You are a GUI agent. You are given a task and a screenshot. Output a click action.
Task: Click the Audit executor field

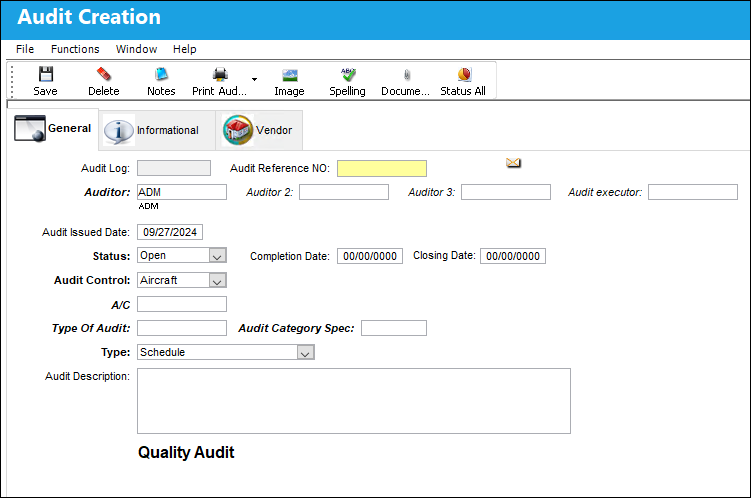click(x=693, y=192)
